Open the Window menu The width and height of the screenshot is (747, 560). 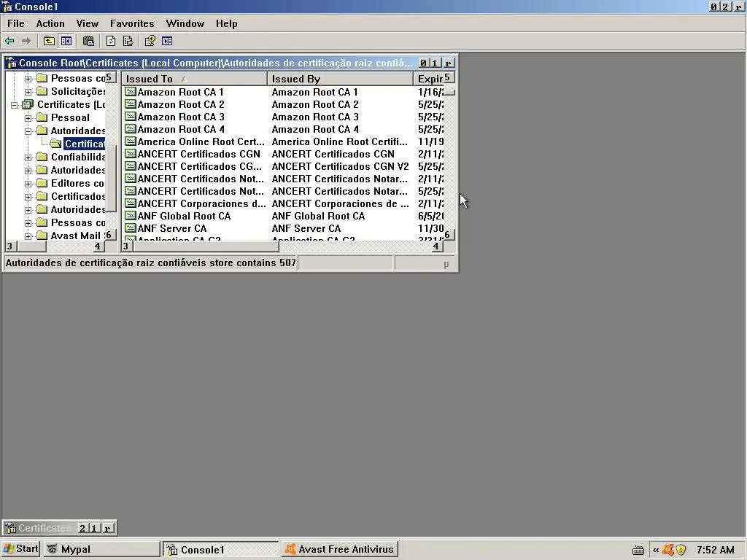click(185, 23)
